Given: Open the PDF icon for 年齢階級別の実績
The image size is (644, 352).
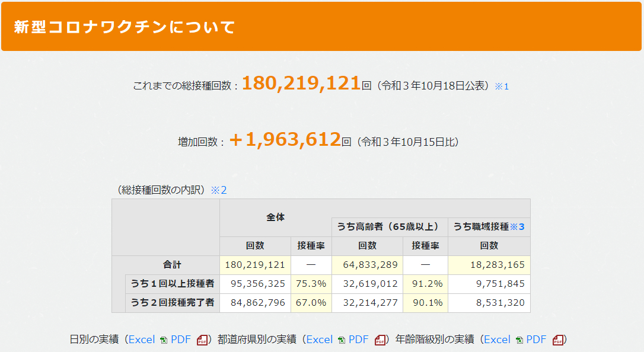Looking at the screenshot, I should point(558,340).
